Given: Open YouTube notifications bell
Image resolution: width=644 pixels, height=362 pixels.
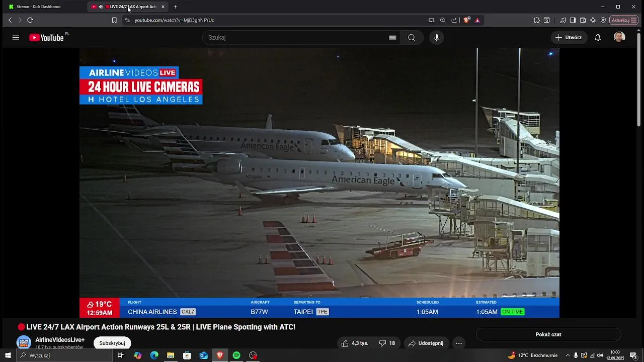Looking at the screenshot, I should point(598,38).
